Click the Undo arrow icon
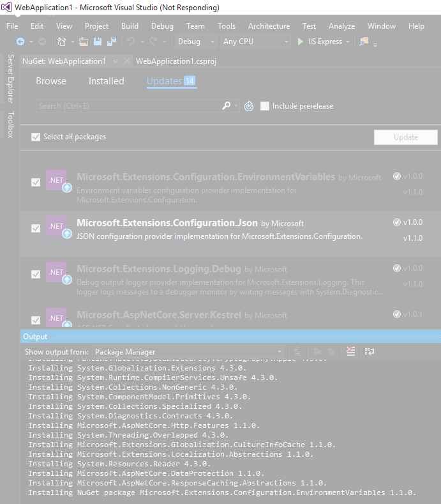 click(x=131, y=42)
